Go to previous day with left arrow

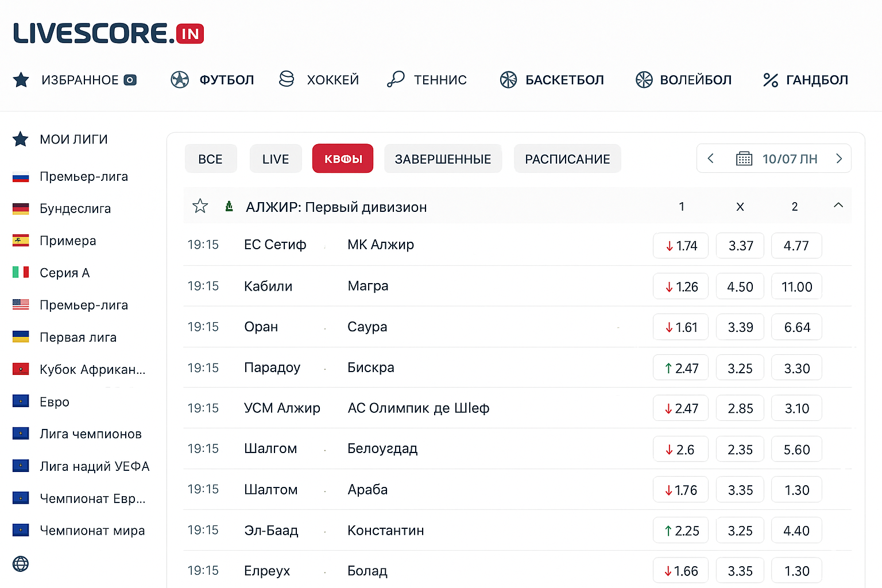[x=710, y=158]
